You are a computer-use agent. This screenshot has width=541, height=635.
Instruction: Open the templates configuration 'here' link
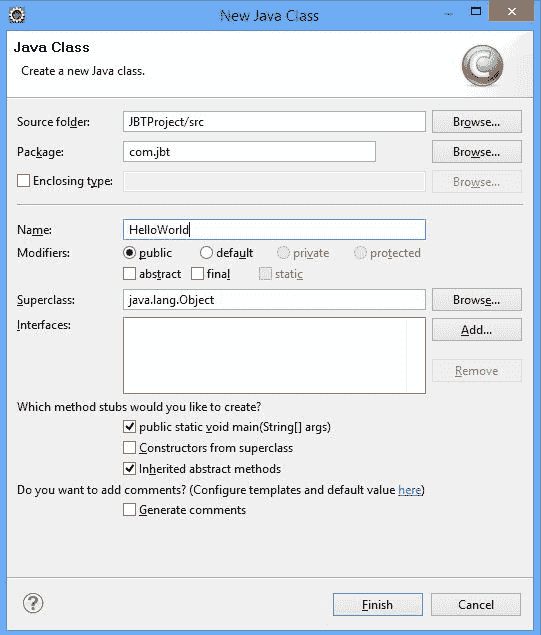(x=409, y=490)
